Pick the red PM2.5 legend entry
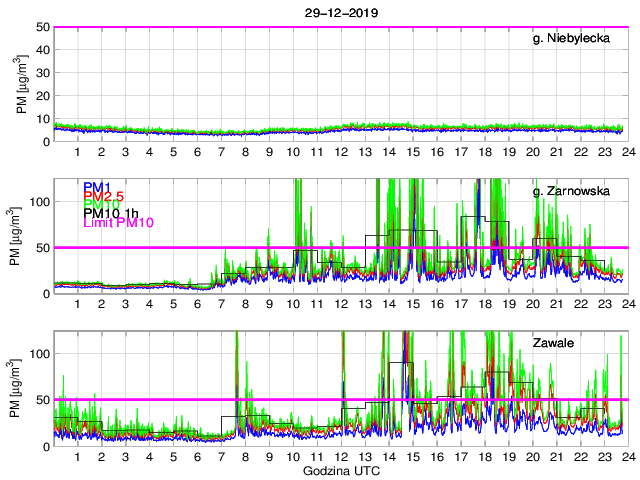This screenshot has width=640, height=480. (x=103, y=199)
